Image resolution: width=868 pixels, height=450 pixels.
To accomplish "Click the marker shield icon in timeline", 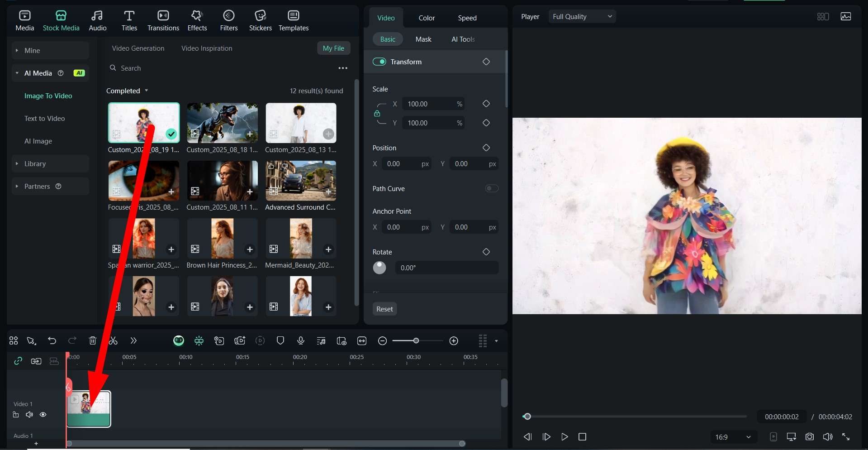I will coord(280,341).
